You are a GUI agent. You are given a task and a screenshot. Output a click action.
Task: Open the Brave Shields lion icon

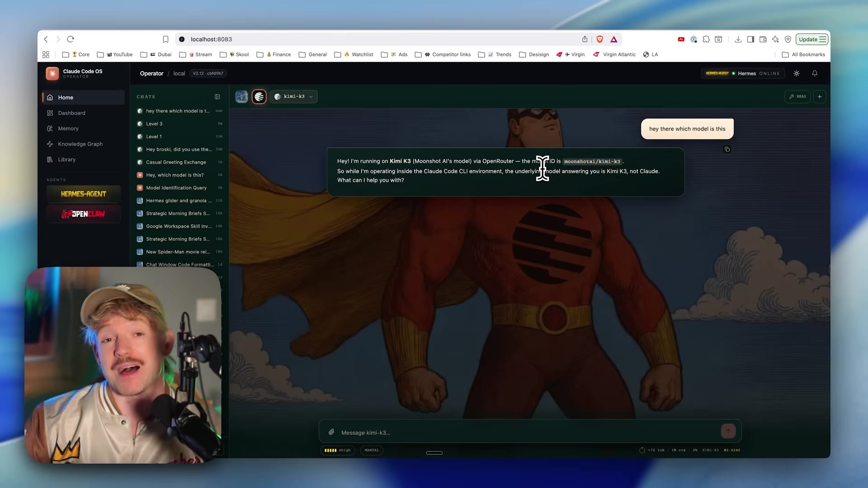coord(599,39)
